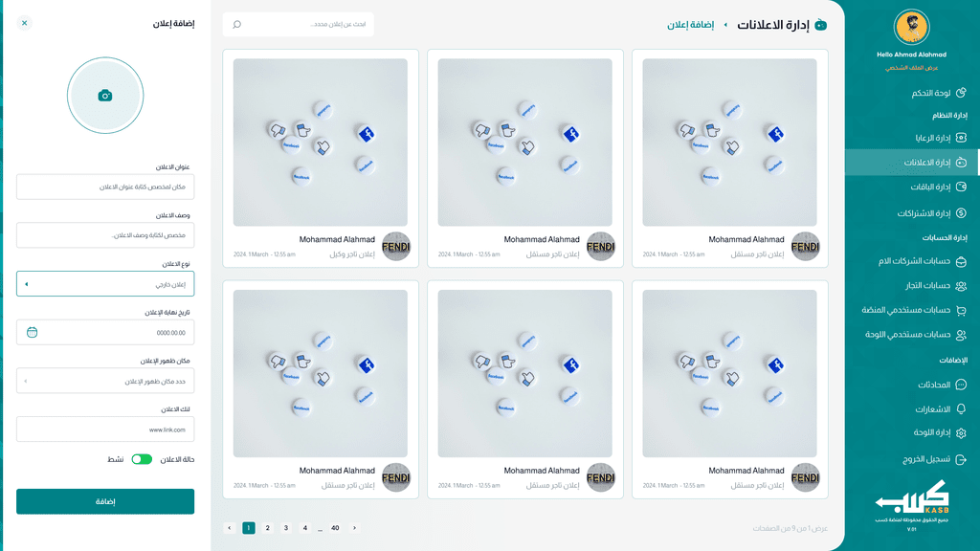Viewport: 980px width, 551px height.
Task: Click the عنوان الاعلان title input field
Action: click(x=105, y=187)
